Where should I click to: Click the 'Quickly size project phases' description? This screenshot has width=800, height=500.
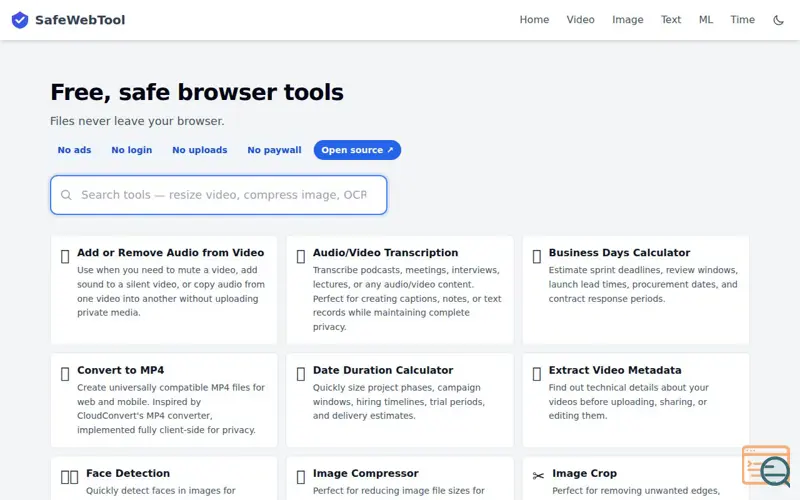tap(399, 402)
